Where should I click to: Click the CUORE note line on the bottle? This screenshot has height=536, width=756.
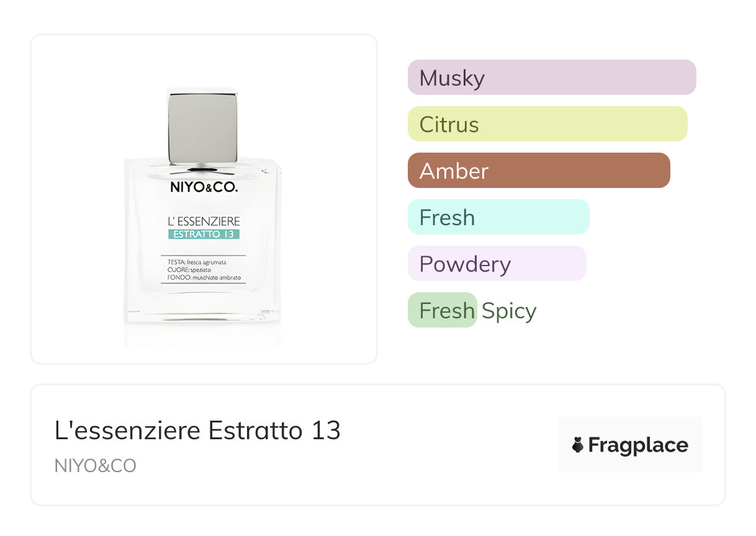pos(193,270)
